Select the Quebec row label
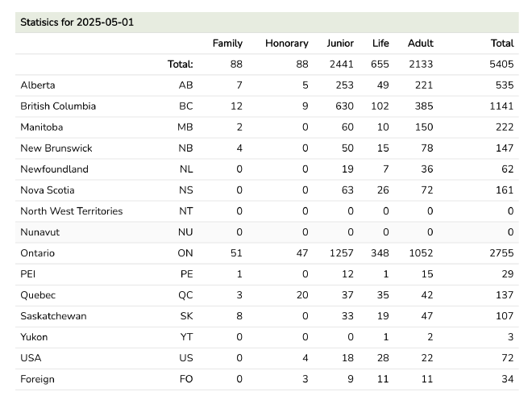 tap(38, 295)
